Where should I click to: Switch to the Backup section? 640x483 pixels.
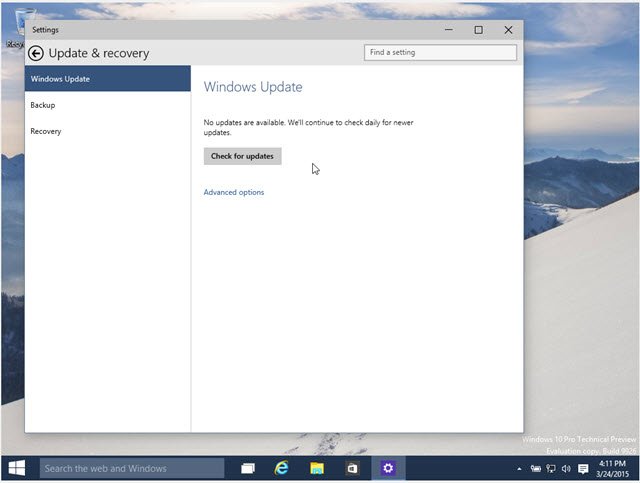click(x=43, y=105)
